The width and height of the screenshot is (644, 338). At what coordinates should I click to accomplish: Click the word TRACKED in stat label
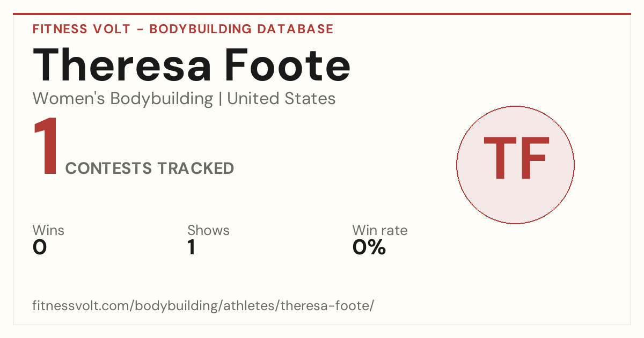pyautogui.click(x=196, y=168)
